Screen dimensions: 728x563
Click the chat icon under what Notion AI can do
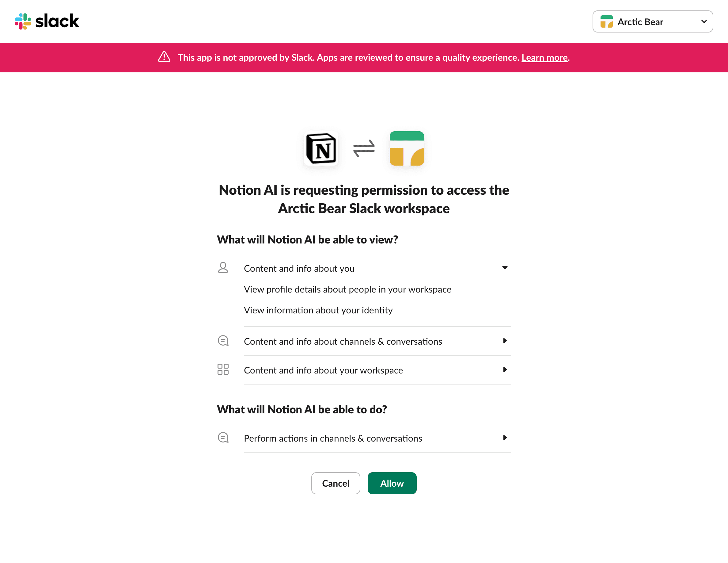click(223, 437)
